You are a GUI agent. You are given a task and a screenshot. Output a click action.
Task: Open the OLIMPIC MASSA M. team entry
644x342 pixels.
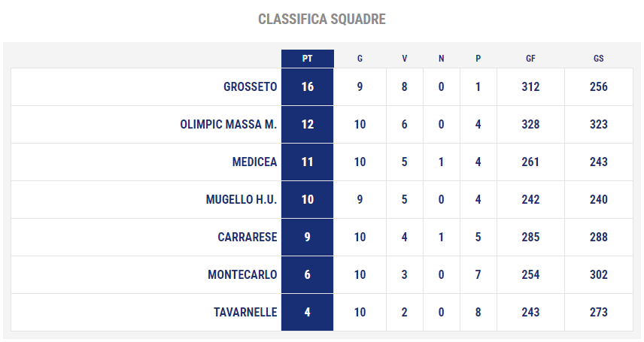(229, 125)
